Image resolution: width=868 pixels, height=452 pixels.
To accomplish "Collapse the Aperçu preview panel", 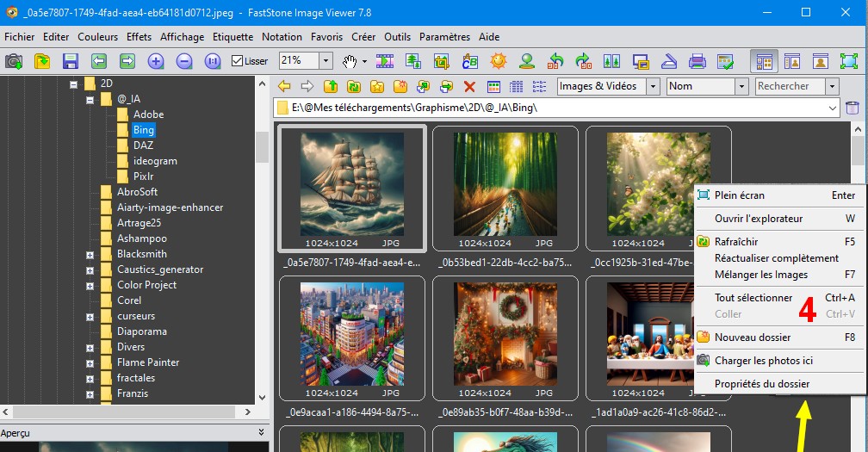I will [x=261, y=432].
